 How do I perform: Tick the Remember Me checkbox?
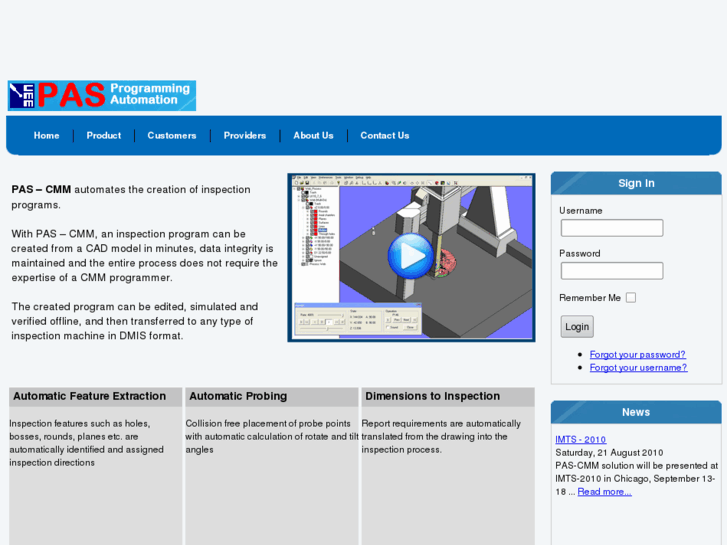(631, 298)
